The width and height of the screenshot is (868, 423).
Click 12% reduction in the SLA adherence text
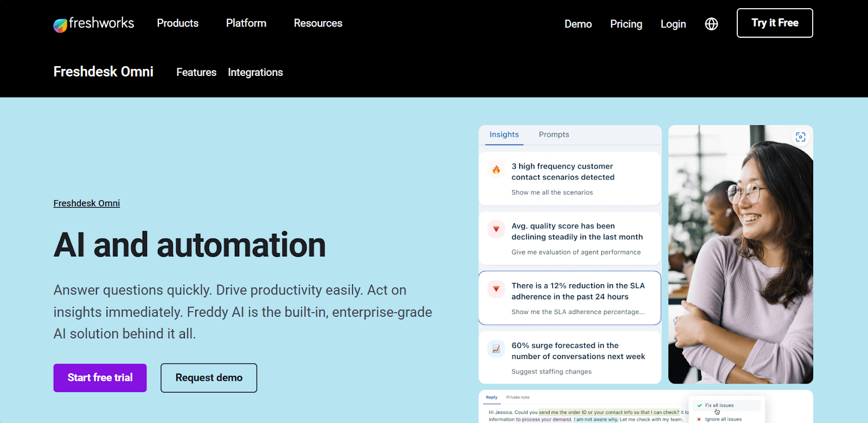pos(578,291)
